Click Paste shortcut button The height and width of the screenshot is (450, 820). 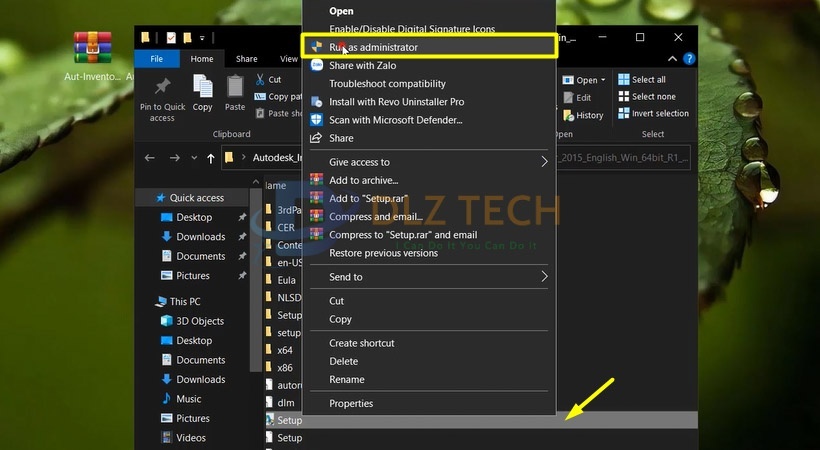(x=279, y=113)
